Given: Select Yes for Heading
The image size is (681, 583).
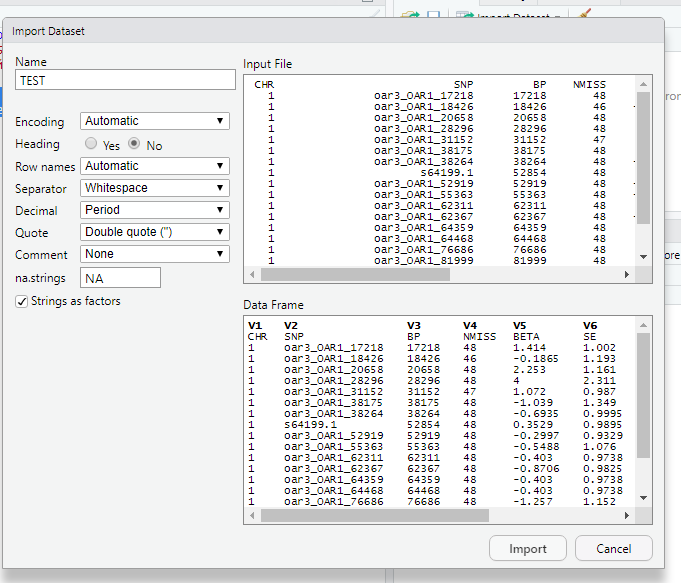Looking at the screenshot, I should (x=91, y=143).
